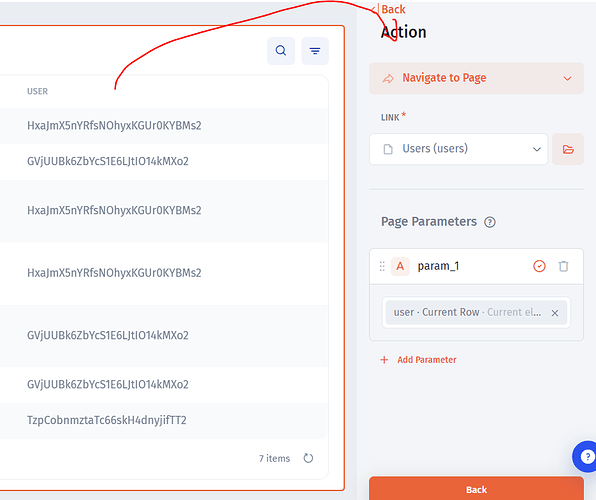This screenshot has height=500, width=596.
Task: Grab the param_1 drag handle dots
Action: click(x=382, y=266)
